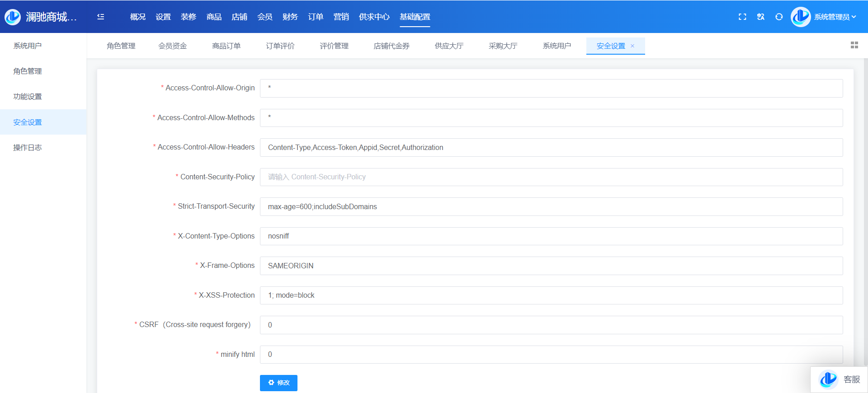The image size is (868, 393).
Task: Click the administrator avatar image
Action: pyautogui.click(x=801, y=17)
